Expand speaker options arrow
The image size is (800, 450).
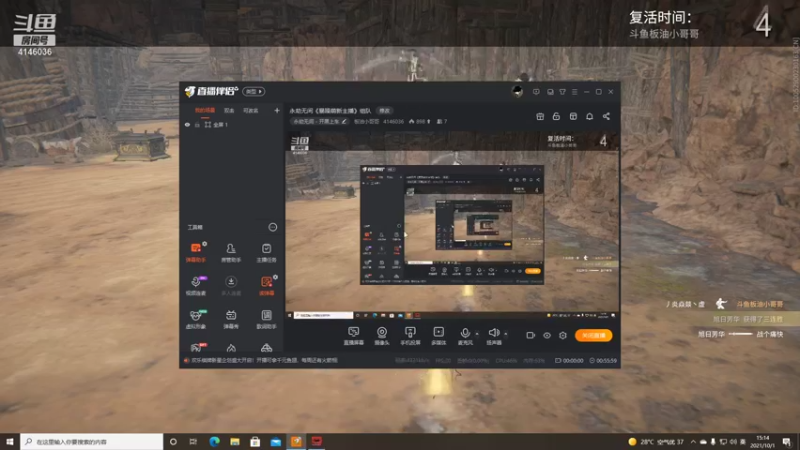point(506,334)
